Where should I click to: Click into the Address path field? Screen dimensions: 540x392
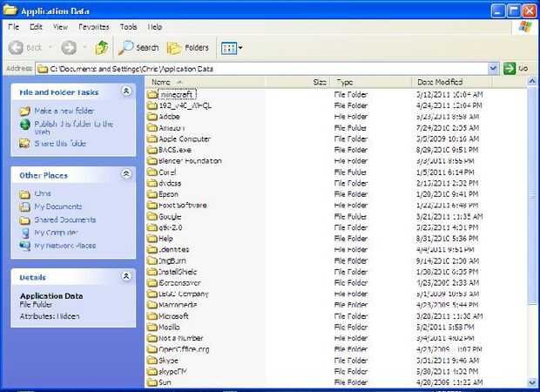click(x=262, y=69)
